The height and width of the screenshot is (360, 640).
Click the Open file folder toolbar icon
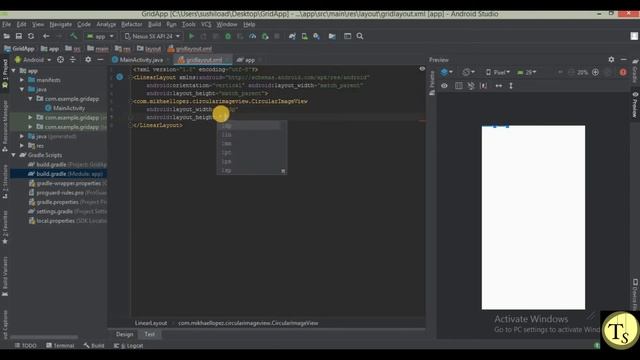point(7,36)
